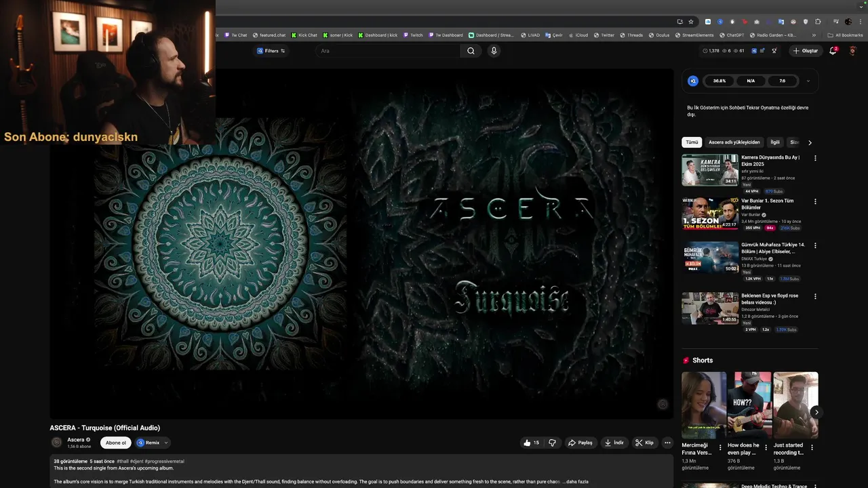The height and width of the screenshot is (488, 868).
Task: Open Gümrük Muhafaza Türkiye thumbnail
Action: coord(710,258)
